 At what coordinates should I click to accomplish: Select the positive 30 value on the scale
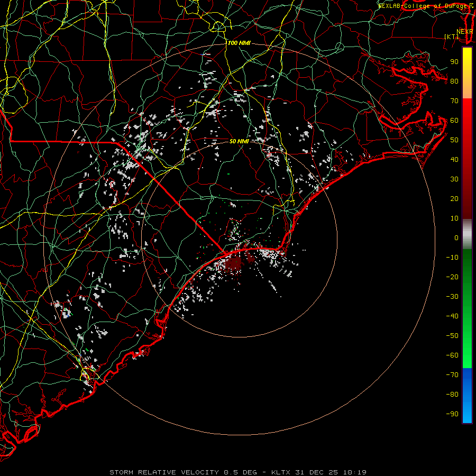[454, 179]
